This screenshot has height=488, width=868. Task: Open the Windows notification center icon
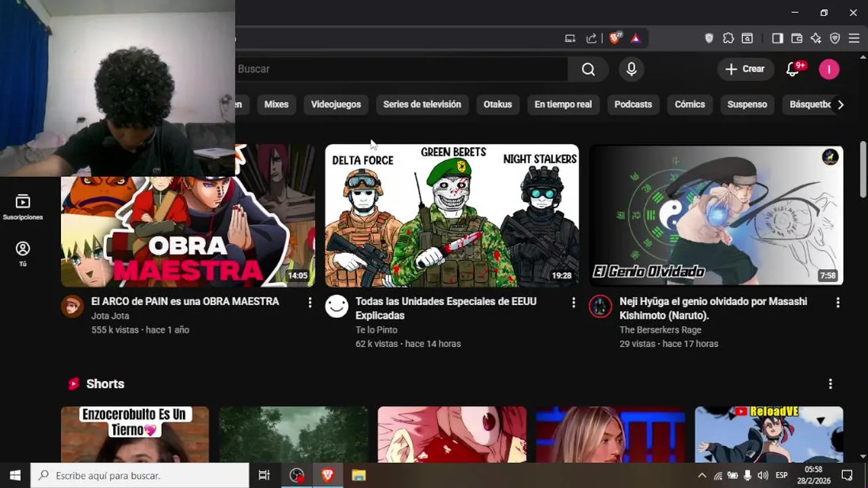[847, 476]
